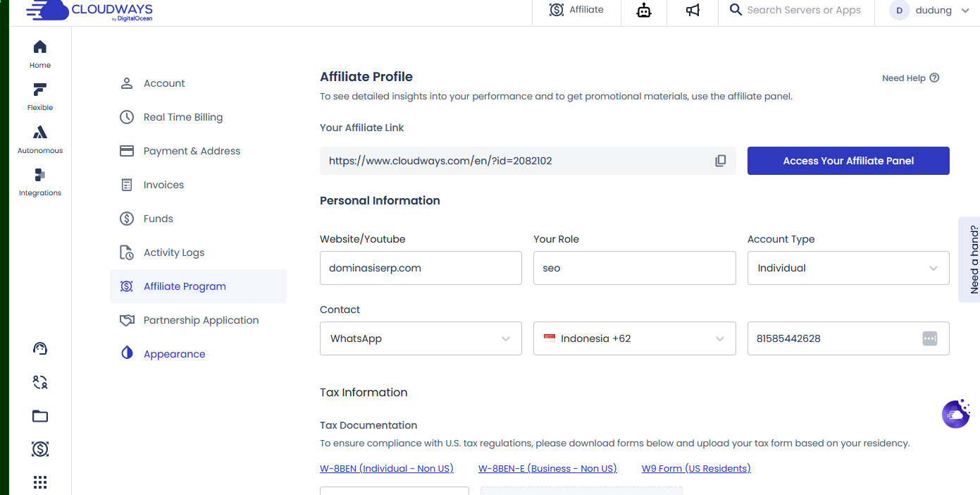
Task: Open Partnership Application page
Action: pyautogui.click(x=201, y=320)
